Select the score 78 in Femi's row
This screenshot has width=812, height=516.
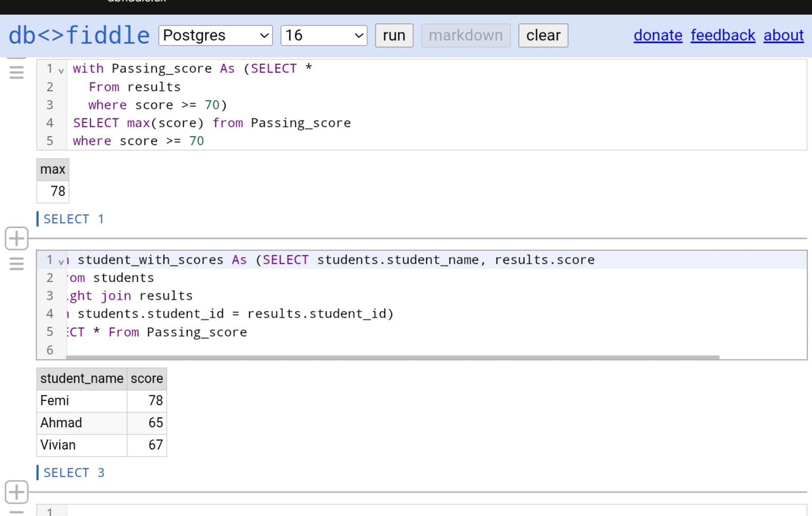pos(147,400)
